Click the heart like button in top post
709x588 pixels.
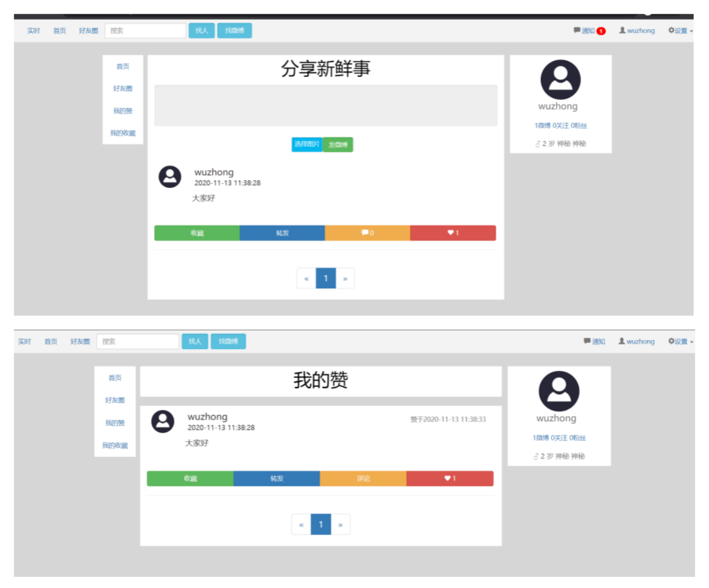[x=453, y=233]
